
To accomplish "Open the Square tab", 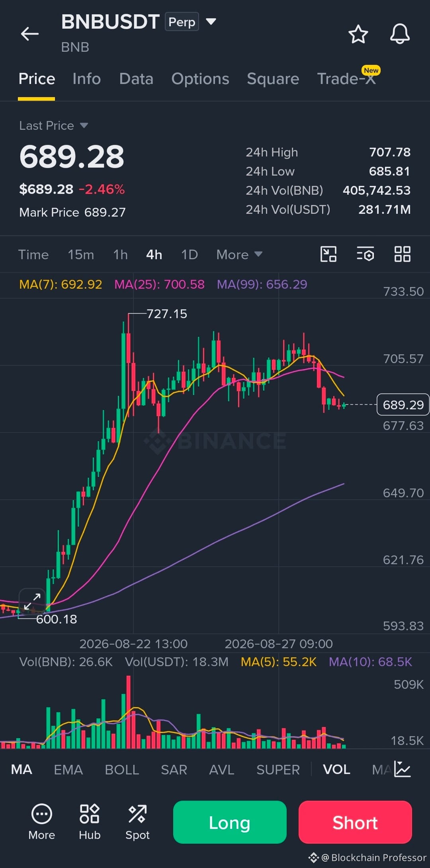I will tap(273, 79).
